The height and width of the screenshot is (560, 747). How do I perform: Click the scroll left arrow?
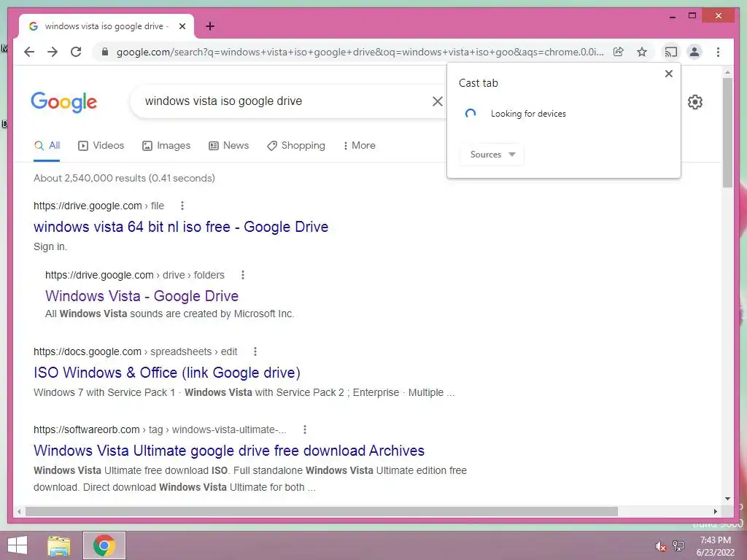pos(19,511)
